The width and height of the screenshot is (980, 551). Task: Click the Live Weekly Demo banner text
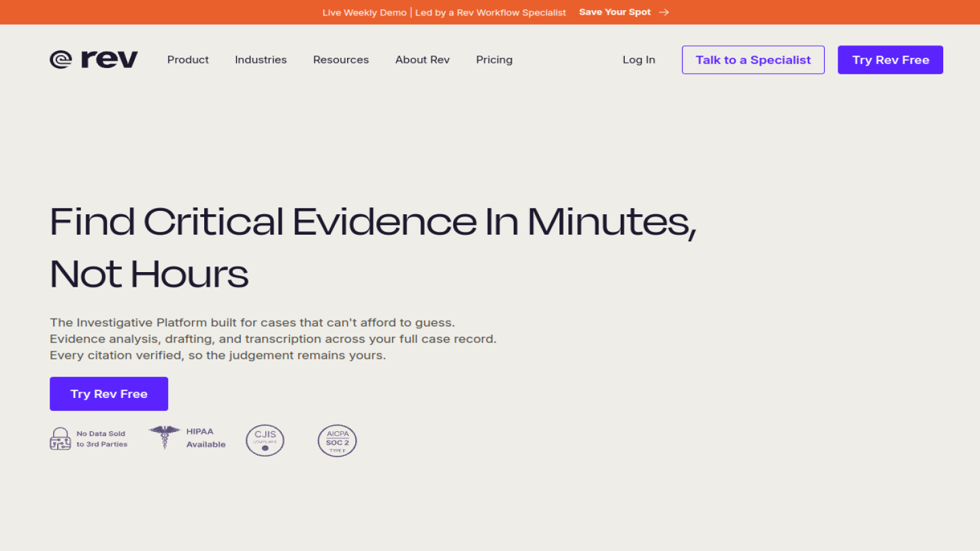click(x=444, y=12)
